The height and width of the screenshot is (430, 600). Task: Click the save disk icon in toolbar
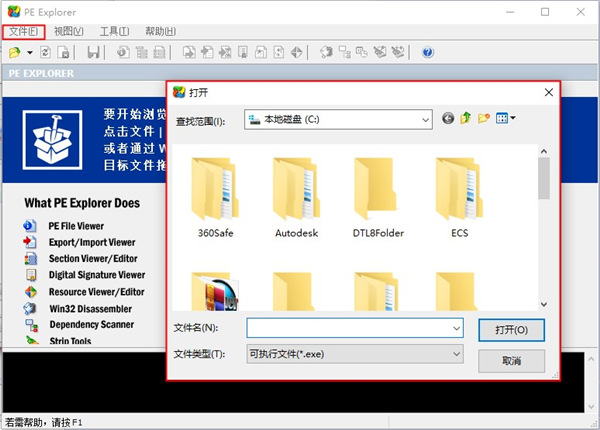[x=93, y=52]
